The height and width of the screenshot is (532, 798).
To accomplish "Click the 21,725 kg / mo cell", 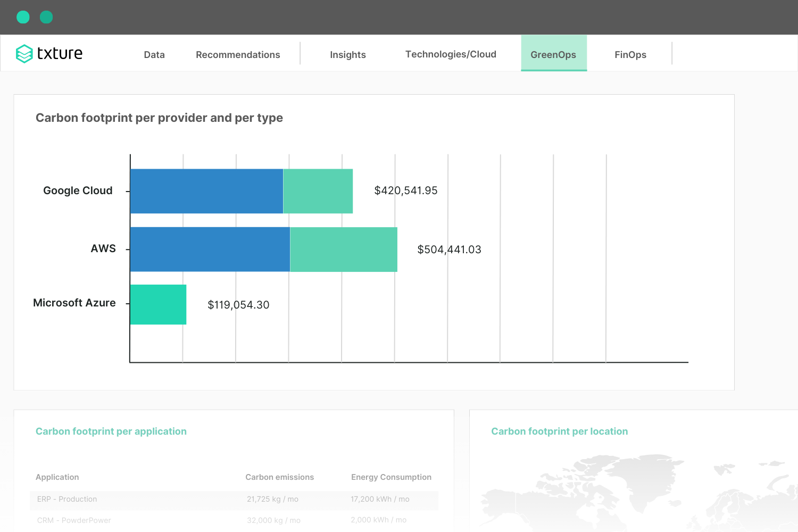I will coord(272,499).
